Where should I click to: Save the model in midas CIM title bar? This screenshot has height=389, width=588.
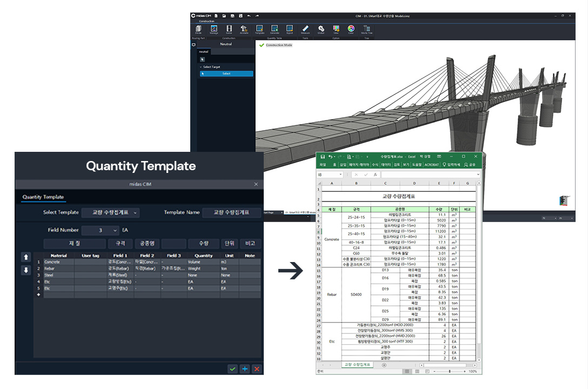[232, 16]
